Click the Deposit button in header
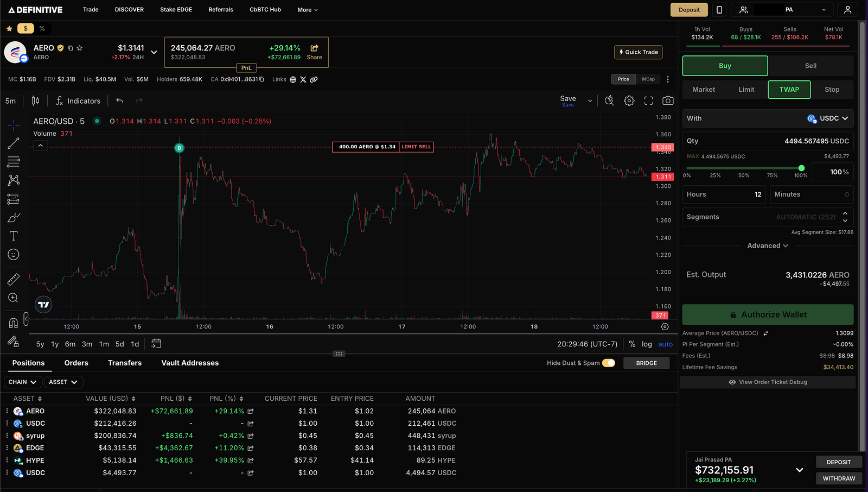 tap(689, 10)
